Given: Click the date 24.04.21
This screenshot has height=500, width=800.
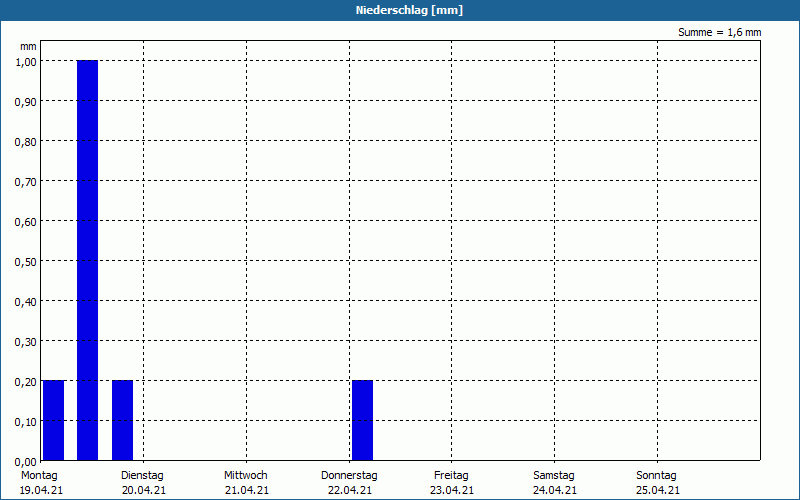Looking at the screenshot, I should [555, 491].
